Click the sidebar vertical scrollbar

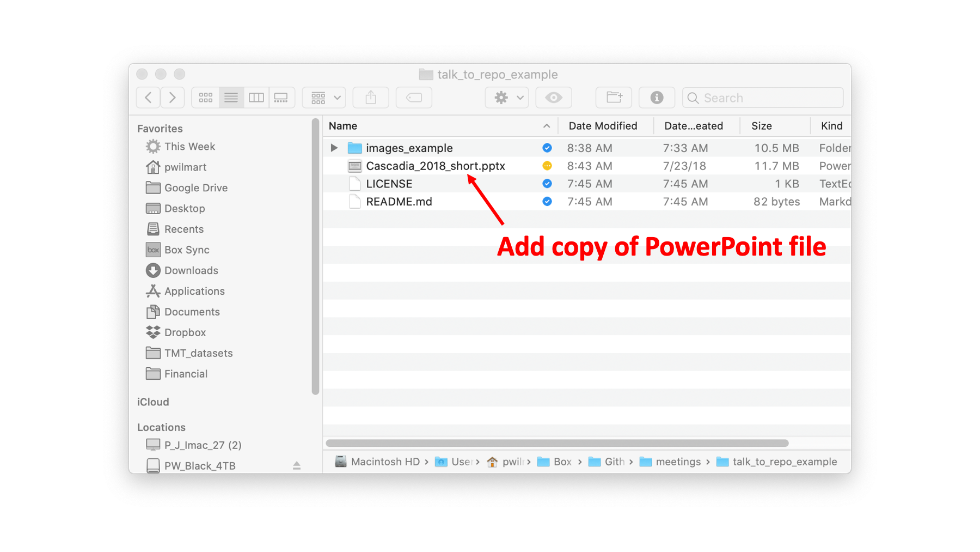(x=315, y=256)
